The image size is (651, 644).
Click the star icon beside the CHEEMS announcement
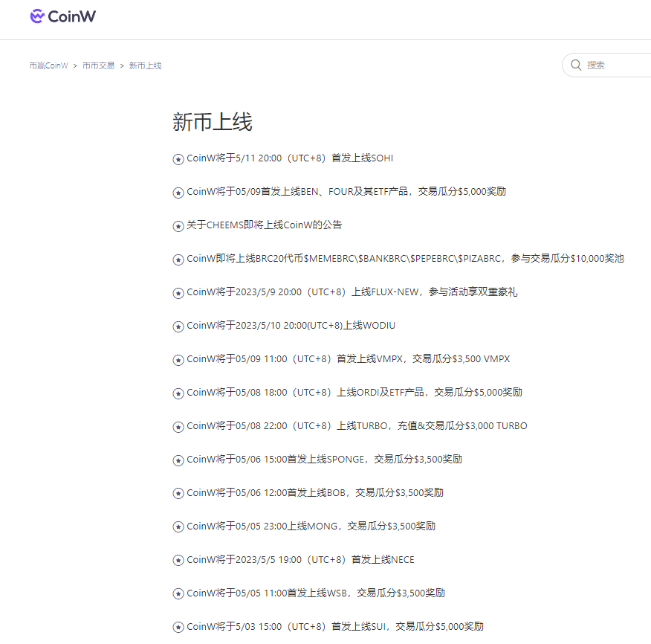(178, 226)
